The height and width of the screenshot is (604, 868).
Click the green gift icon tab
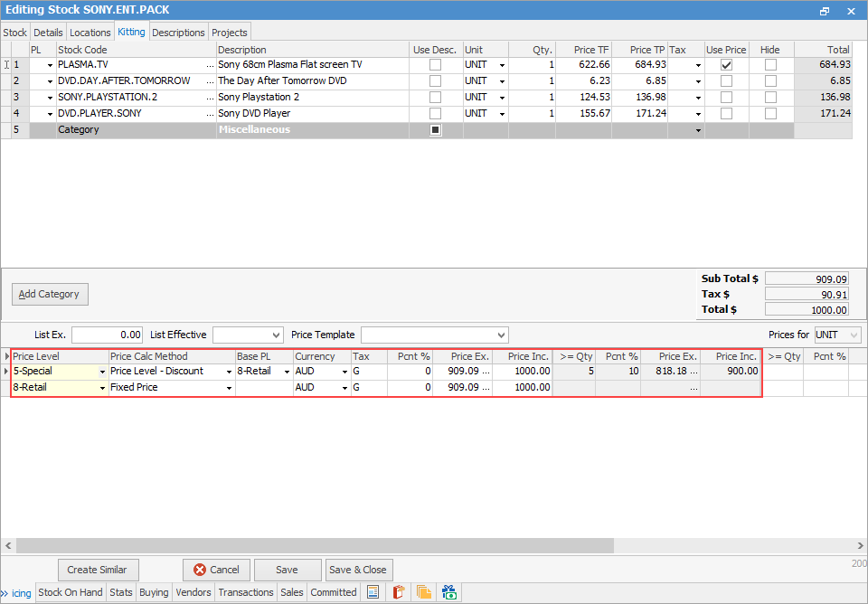[x=449, y=593]
